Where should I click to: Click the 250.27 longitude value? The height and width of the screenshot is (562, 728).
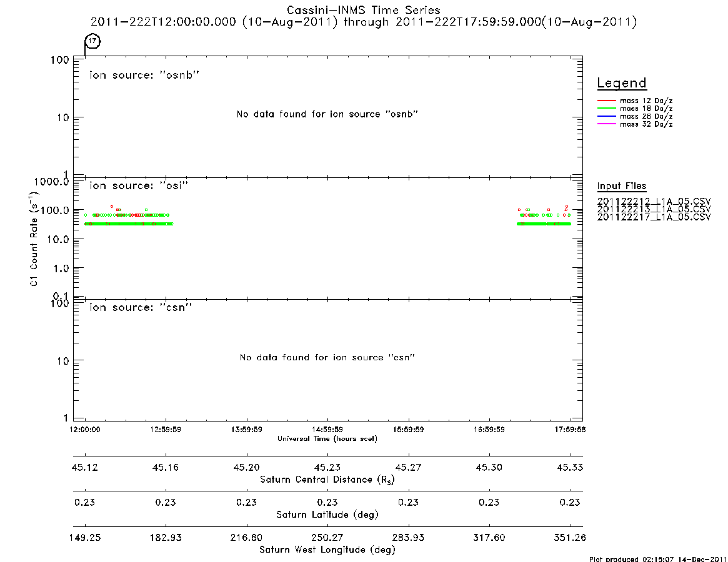327,538
